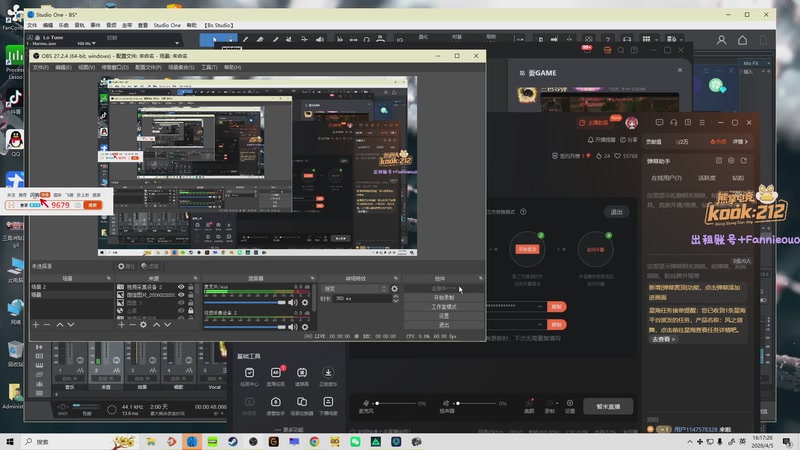Open source properties gear below sources list
The width and height of the screenshot is (800, 450).
(143, 324)
